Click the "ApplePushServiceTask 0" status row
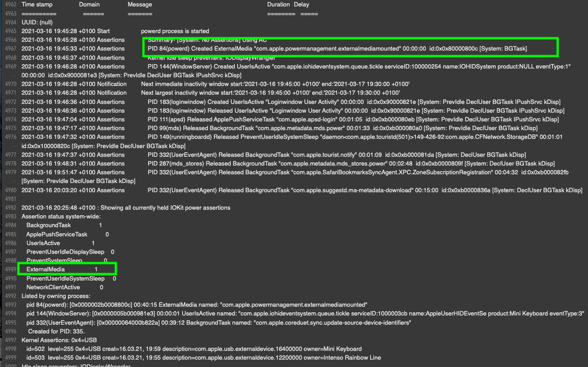 click(x=68, y=235)
